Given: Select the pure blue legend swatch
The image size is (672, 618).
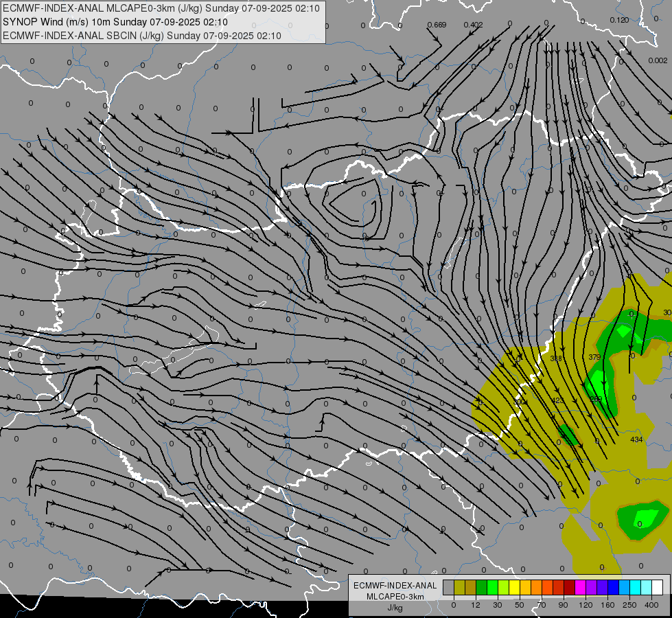Looking at the screenshot, I should click(614, 587).
